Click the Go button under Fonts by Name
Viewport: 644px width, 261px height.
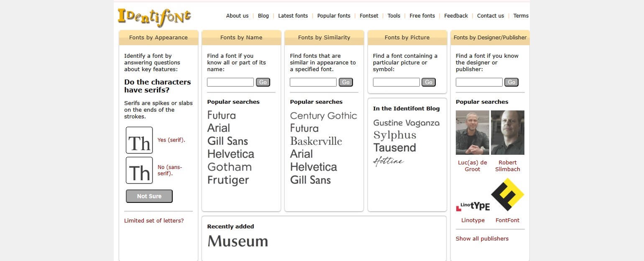point(263,82)
